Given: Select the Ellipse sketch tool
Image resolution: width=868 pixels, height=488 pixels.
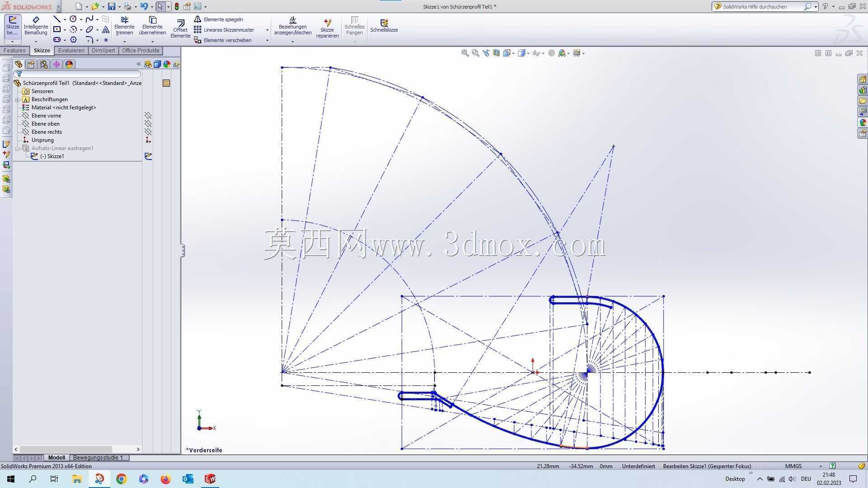Looking at the screenshot, I should coord(90,29).
